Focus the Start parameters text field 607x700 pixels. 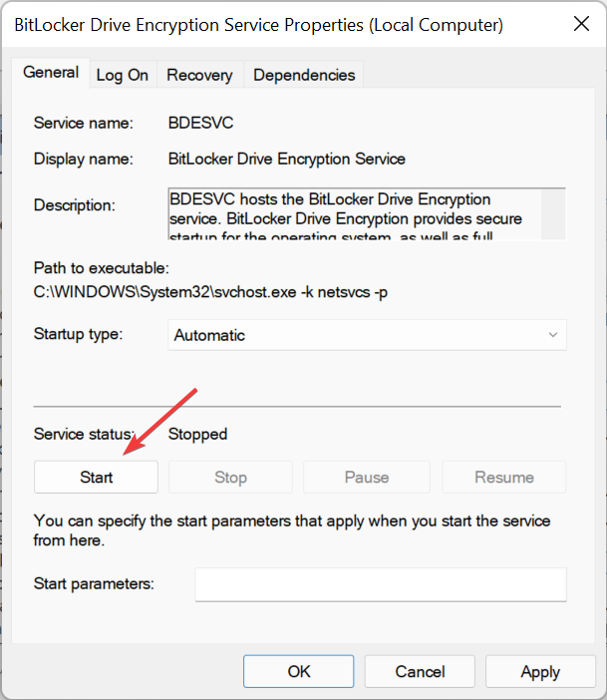click(381, 584)
